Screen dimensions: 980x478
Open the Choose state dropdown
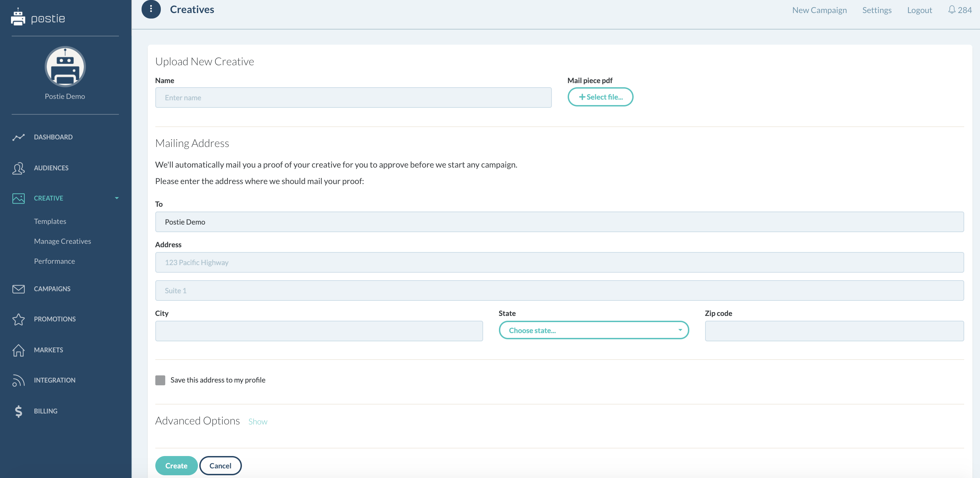(593, 330)
